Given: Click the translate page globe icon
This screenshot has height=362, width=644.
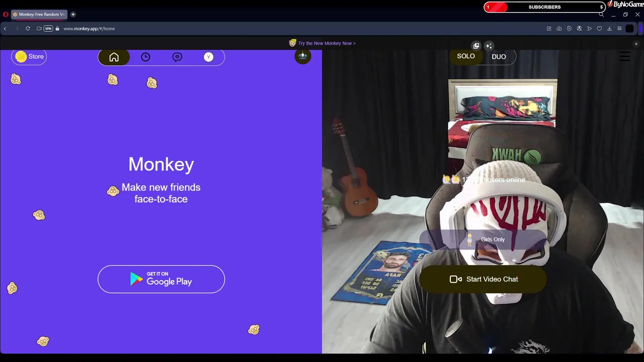Looking at the screenshot, I should (579, 29).
